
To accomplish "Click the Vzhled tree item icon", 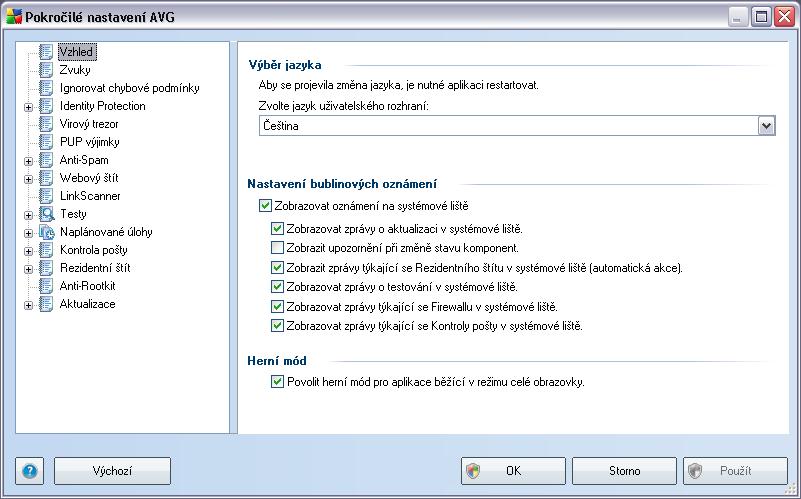I will coord(46,52).
